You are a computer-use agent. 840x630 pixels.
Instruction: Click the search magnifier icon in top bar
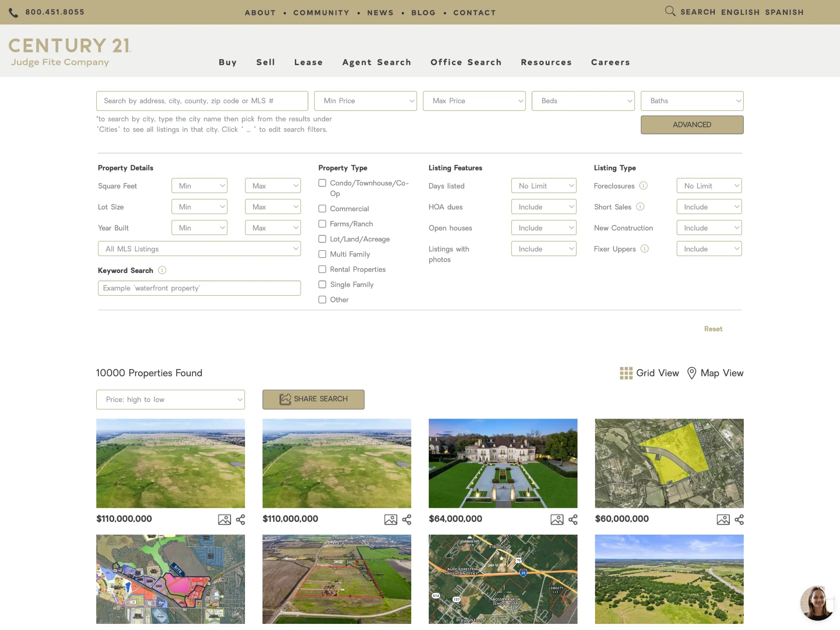[670, 11]
